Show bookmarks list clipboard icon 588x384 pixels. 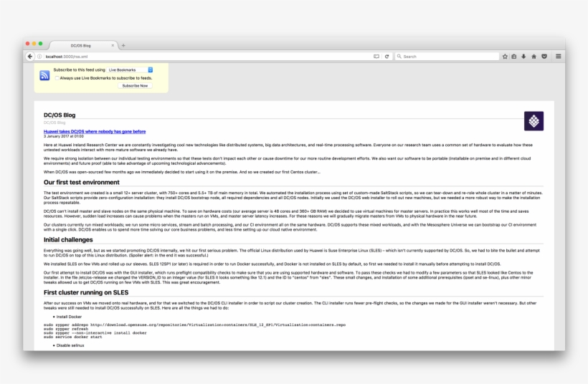pos(514,57)
